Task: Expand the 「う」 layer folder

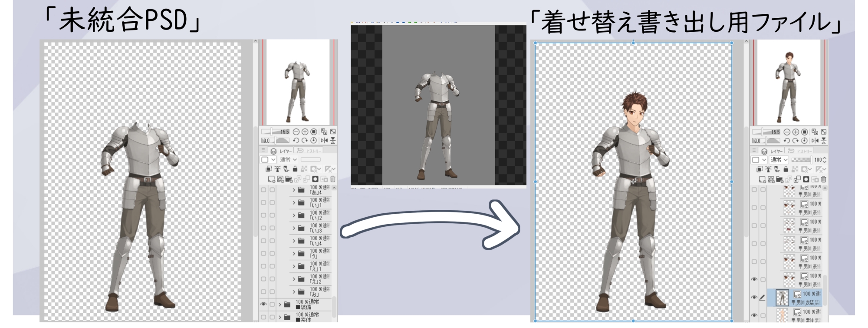Action: click(x=294, y=253)
